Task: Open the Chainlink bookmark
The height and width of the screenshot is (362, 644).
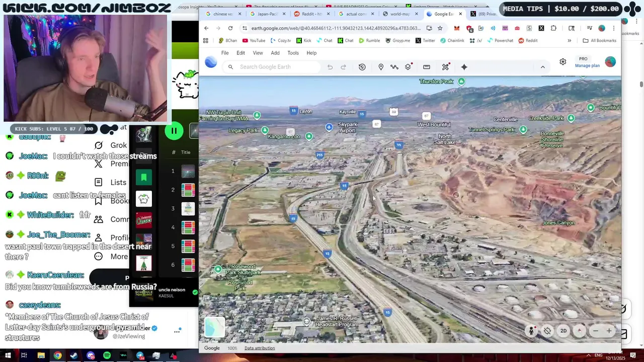Action: click(452, 41)
